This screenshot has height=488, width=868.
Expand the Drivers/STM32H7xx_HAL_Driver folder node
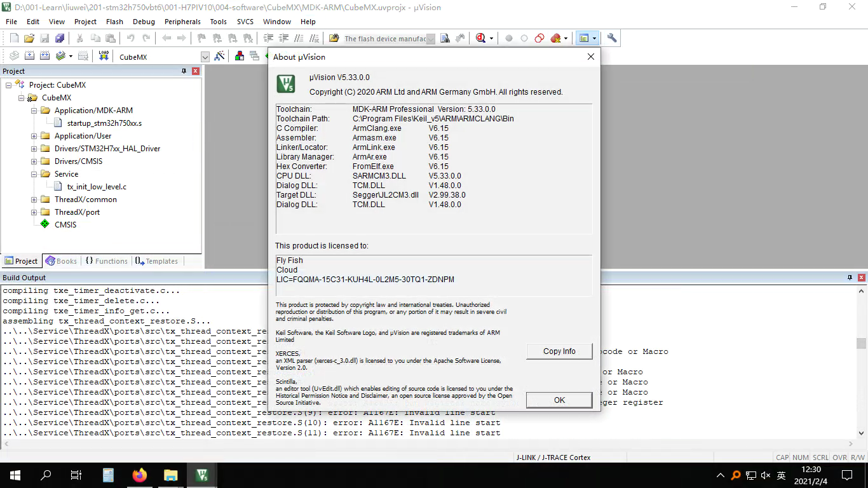coord(34,149)
